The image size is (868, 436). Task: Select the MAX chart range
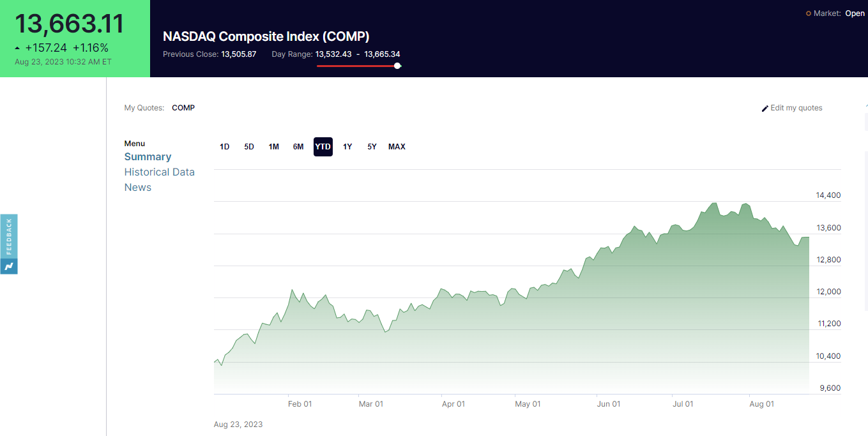point(397,147)
